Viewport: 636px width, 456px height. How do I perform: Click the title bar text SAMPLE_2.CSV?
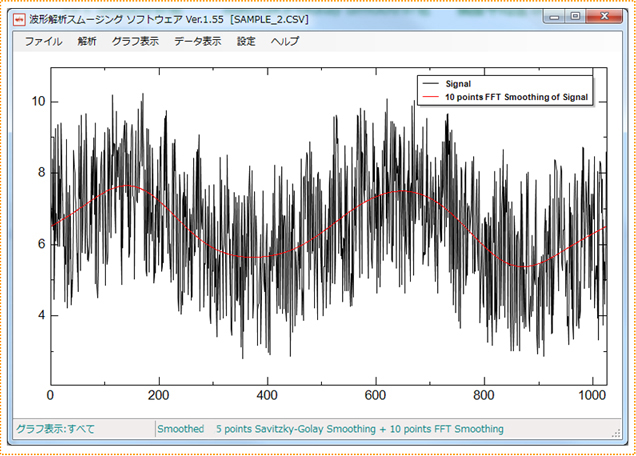point(269,19)
